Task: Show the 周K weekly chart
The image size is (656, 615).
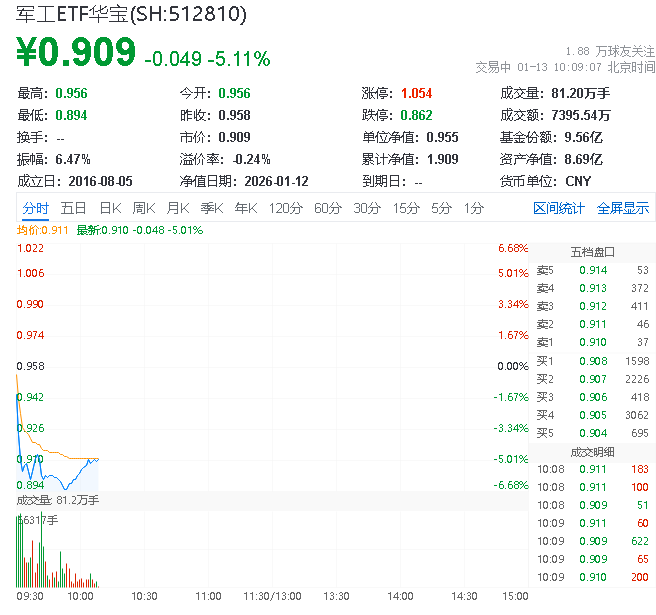Action: coord(143,208)
